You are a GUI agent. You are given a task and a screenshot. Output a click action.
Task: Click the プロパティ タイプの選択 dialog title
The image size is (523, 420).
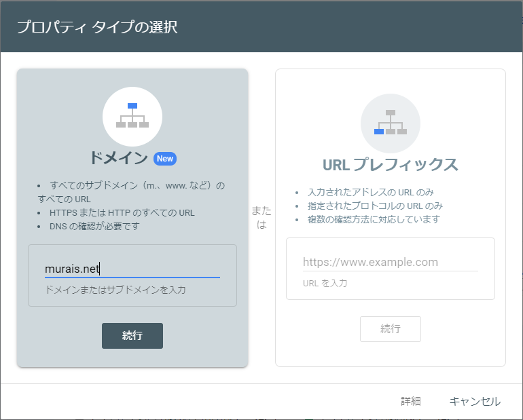tap(97, 28)
